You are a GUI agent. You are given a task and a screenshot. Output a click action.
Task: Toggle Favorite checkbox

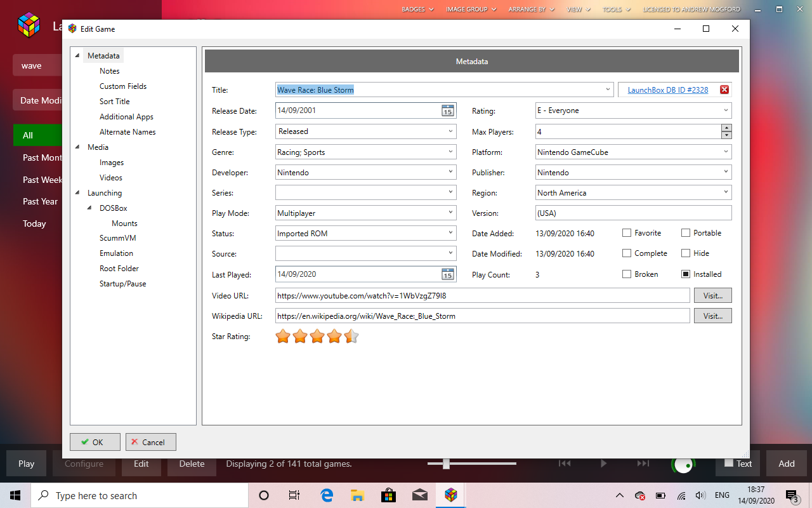coord(627,233)
